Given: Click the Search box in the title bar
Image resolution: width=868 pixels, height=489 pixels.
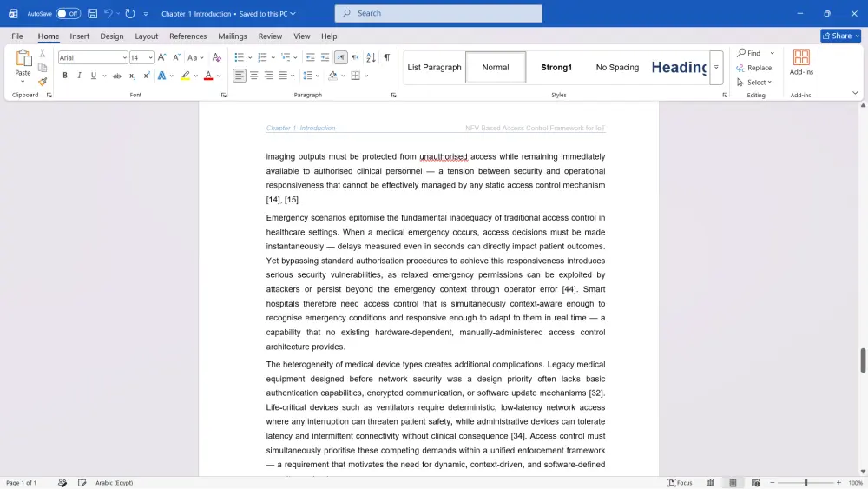Looking at the screenshot, I should pyautogui.click(x=438, y=13).
